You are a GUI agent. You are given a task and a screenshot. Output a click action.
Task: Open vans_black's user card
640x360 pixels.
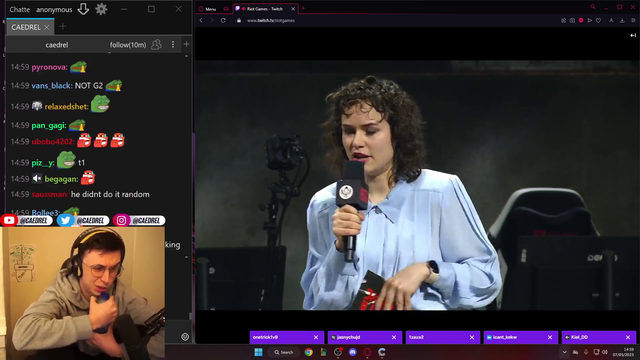point(52,86)
